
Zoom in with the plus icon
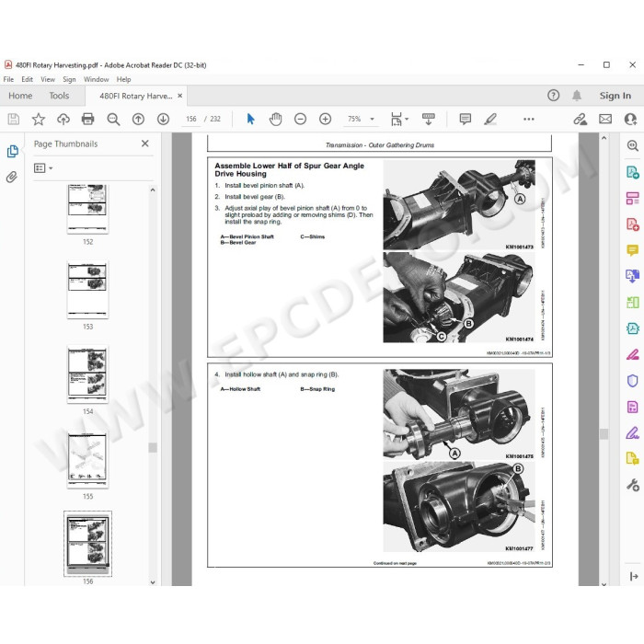click(326, 119)
